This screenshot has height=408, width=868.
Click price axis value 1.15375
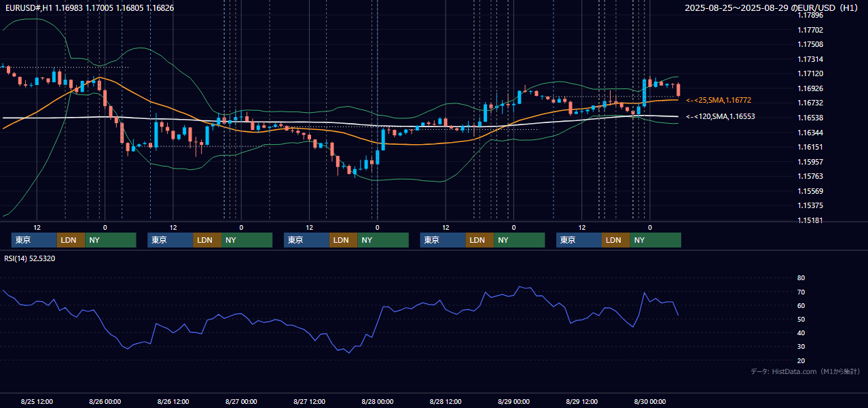pyautogui.click(x=810, y=205)
